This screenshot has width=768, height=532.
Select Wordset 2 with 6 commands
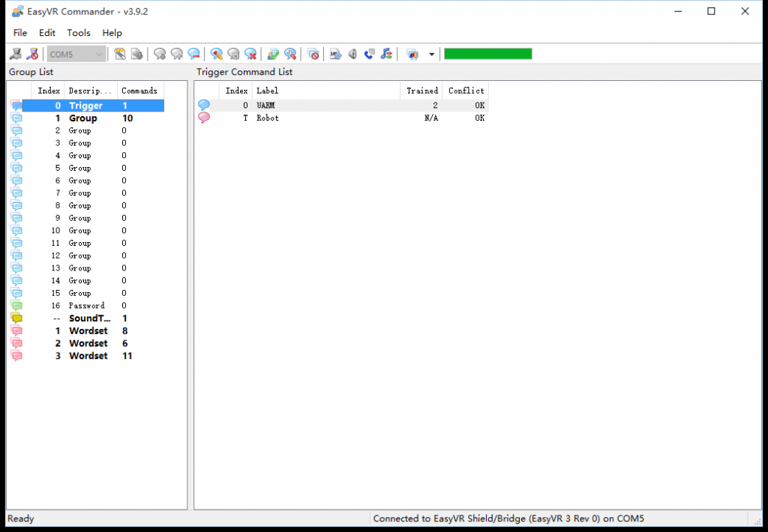click(x=87, y=343)
